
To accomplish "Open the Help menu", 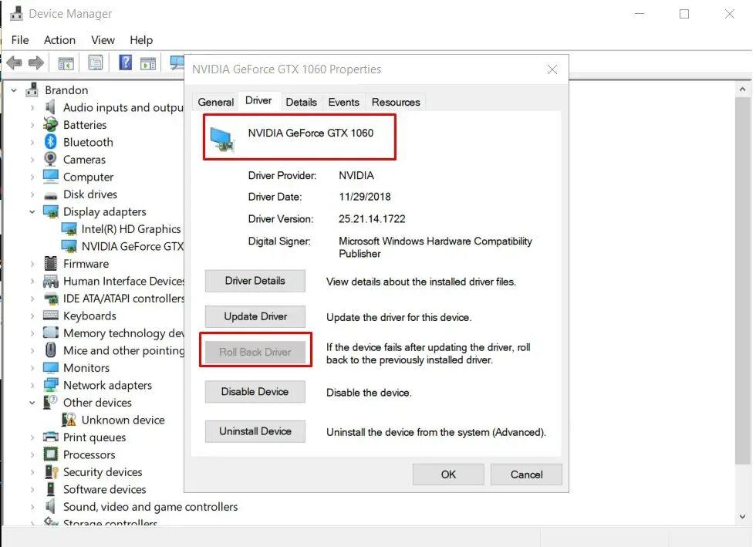I will 141,40.
